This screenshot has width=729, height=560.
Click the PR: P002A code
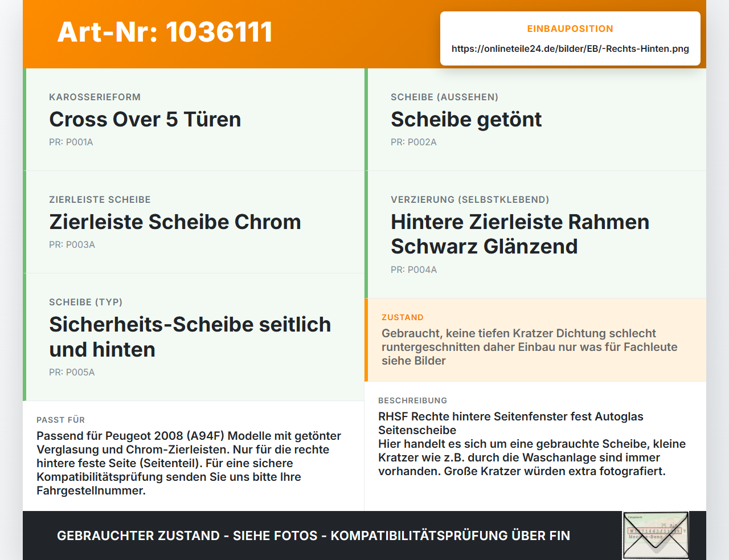pos(413,142)
